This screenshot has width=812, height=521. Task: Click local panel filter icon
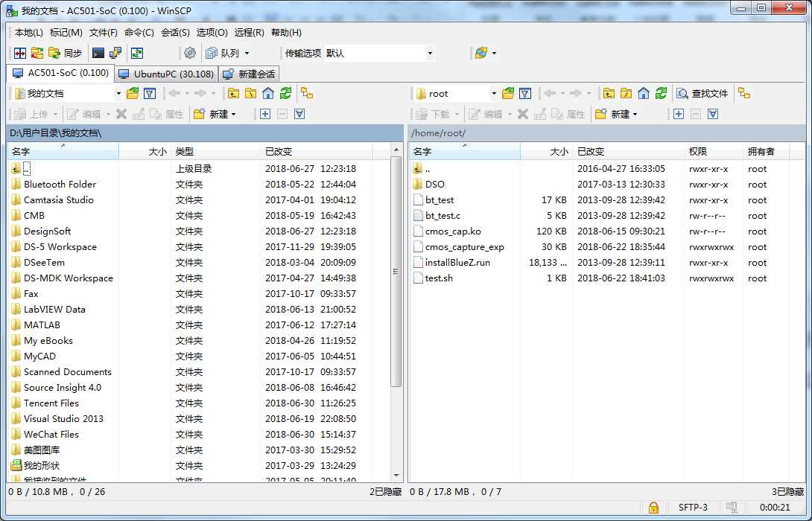point(150,93)
